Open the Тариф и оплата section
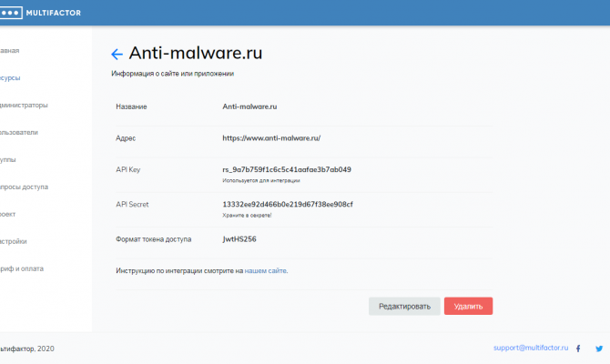Viewport: 610px width, 364px height. coord(22,268)
